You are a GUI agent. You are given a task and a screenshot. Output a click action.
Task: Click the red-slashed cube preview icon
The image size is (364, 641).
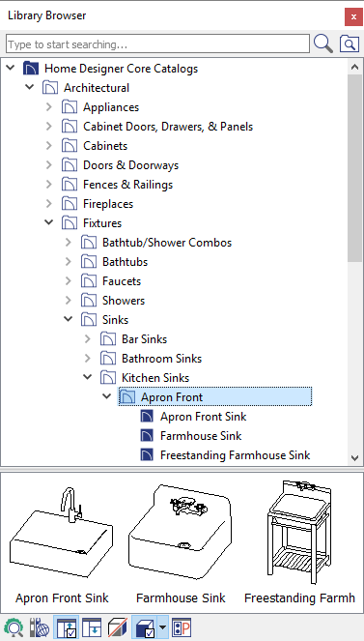pyautogui.click(x=118, y=627)
